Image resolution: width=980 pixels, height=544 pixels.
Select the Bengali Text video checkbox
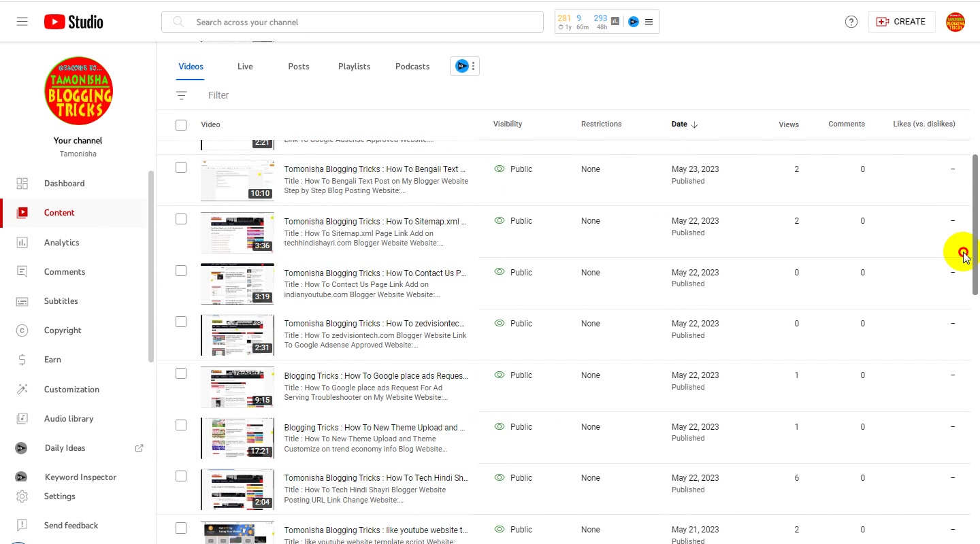(180, 167)
